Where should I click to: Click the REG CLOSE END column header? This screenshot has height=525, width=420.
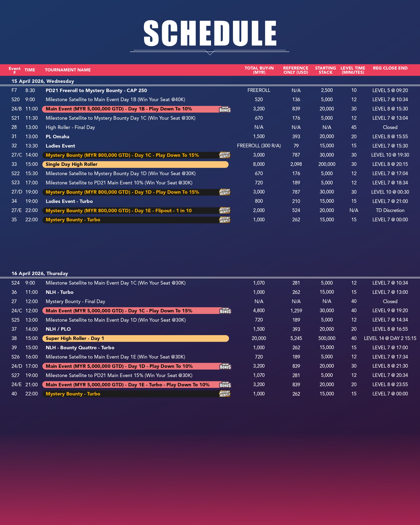click(390, 68)
